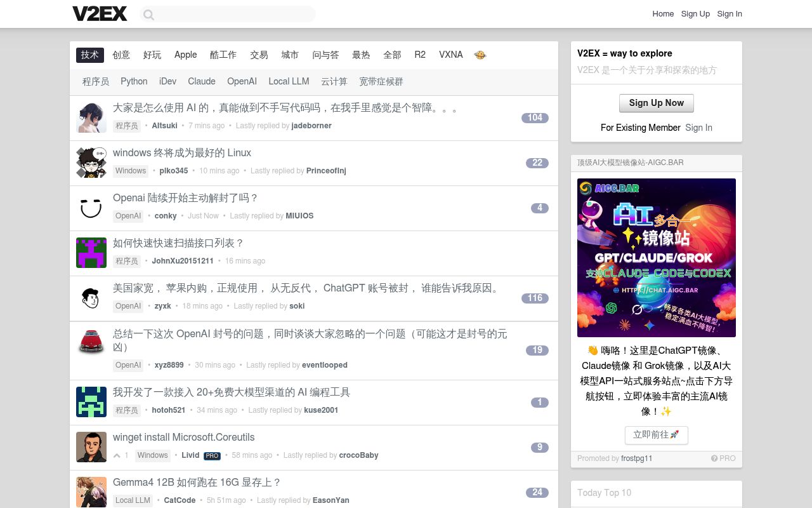Open the 顶级AI大模型镜像站-AIGC.BAR ad title
Screen dimensions: 812x508
pos(631,163)
